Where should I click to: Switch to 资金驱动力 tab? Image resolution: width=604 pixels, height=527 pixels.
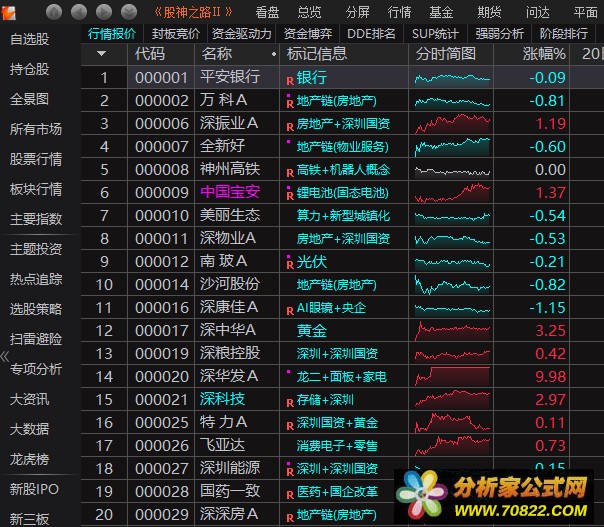pyautogui.click(x=242, y=34)
